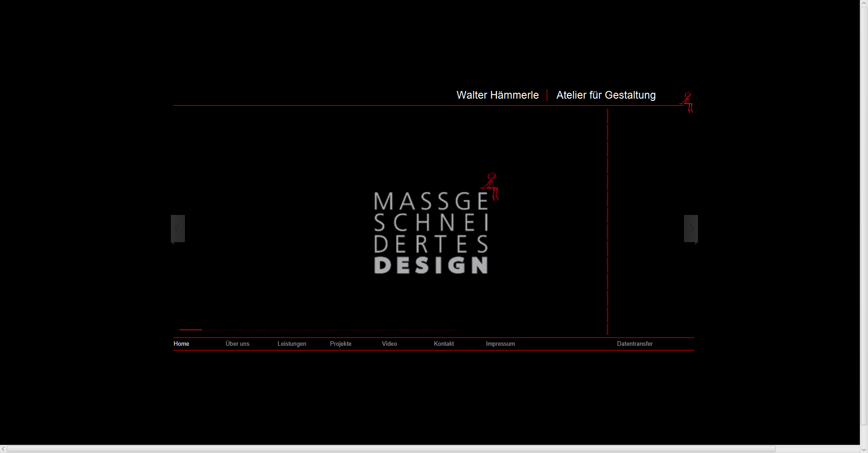Screen dimensions: 868x453
Task: Click Atelier für Gestaltung title
Action: pos(606,95)
